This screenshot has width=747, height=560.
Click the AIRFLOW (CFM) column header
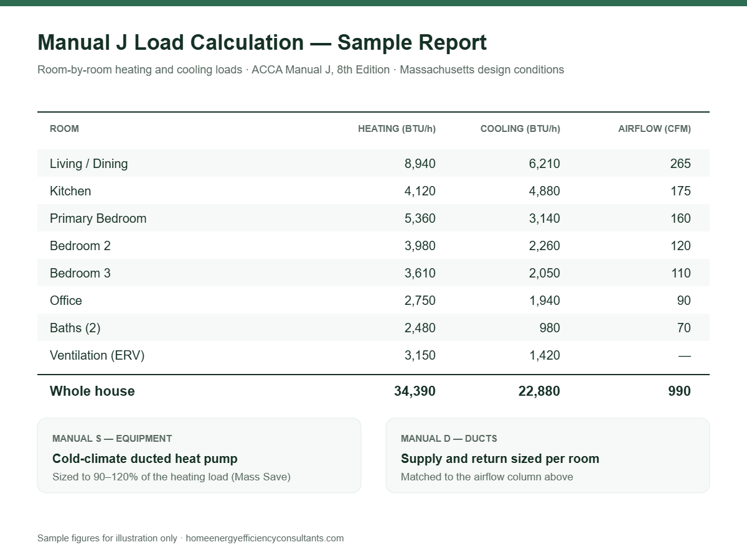tap(654, 129)
